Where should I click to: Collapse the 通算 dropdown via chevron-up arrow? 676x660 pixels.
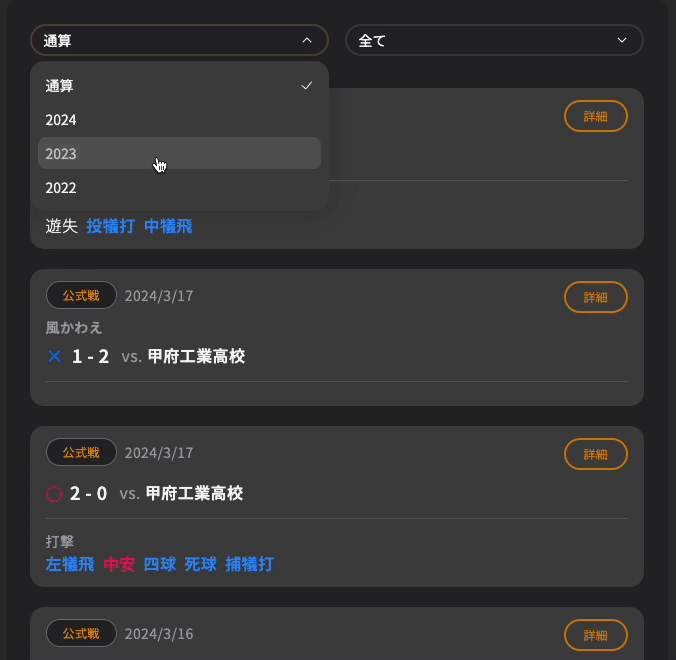click(x=307, y=40)
